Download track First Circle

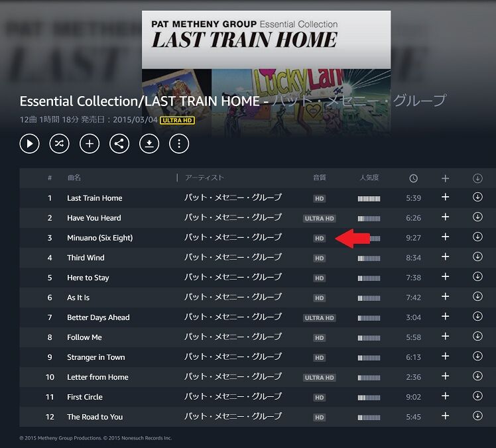tap(477, 396)
